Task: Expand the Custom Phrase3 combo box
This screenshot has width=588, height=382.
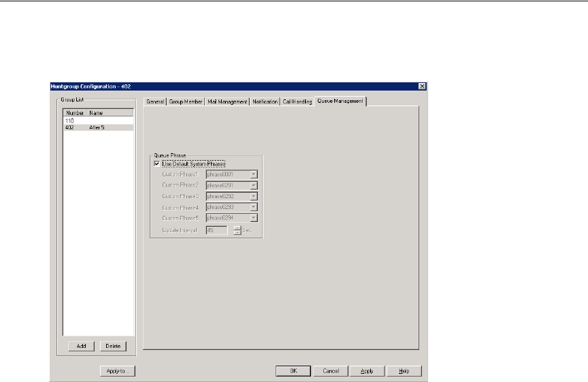Action: (253, 196)
